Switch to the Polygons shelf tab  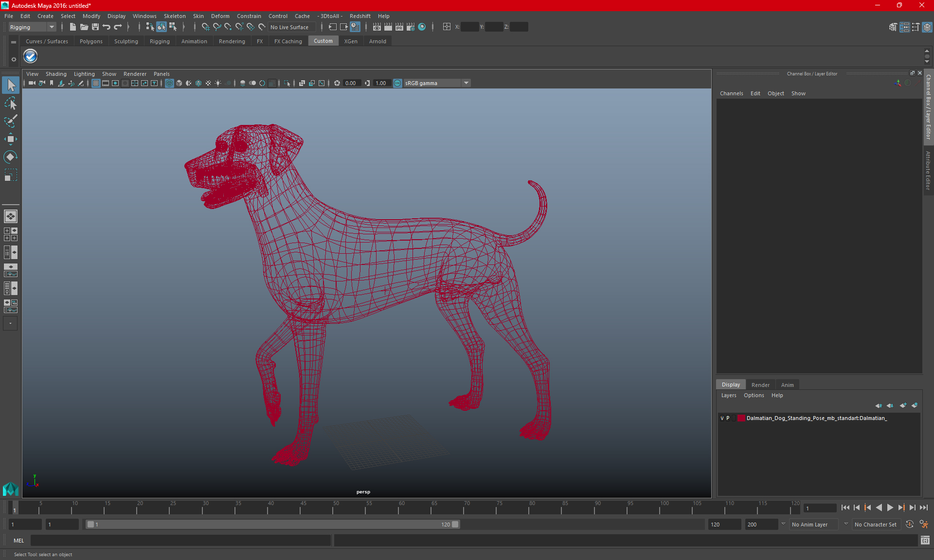point(91,41)
